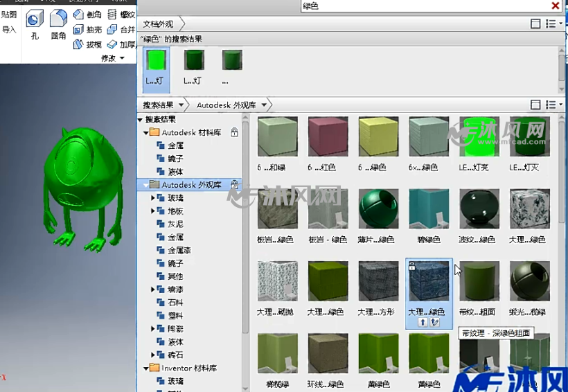568x392 pixels.
Task: Select the 6x..绿色 appearance
Action: tap(429, 136)
